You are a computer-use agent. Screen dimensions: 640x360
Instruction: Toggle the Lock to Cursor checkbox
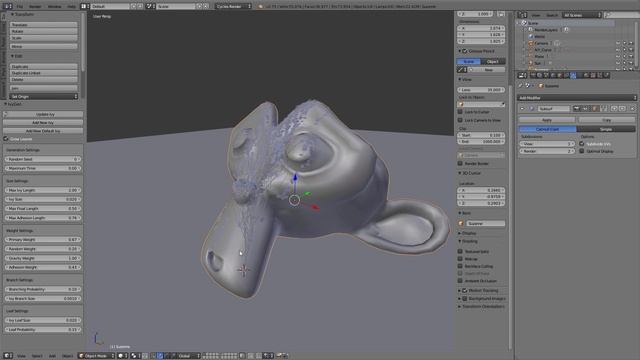click(x=460, y=112)
